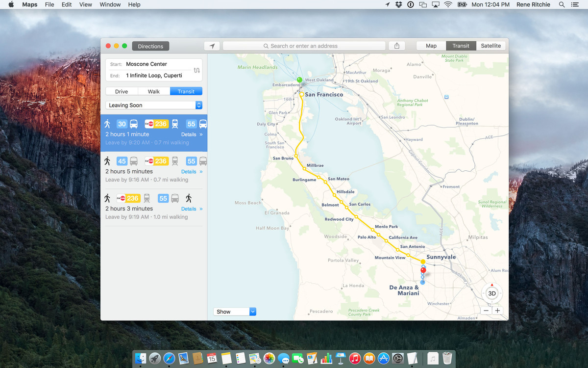588x368 pixels.
Task: Open the Edit menu
Action: (x=67, y=4)
